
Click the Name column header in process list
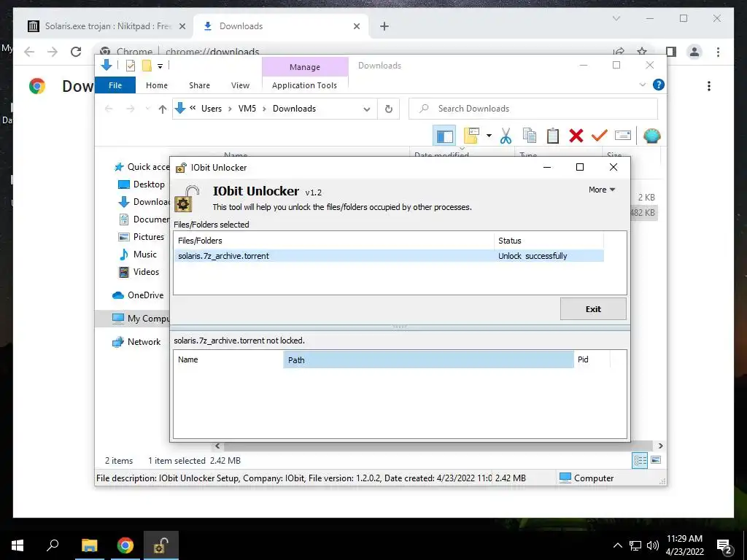point(228,359)
